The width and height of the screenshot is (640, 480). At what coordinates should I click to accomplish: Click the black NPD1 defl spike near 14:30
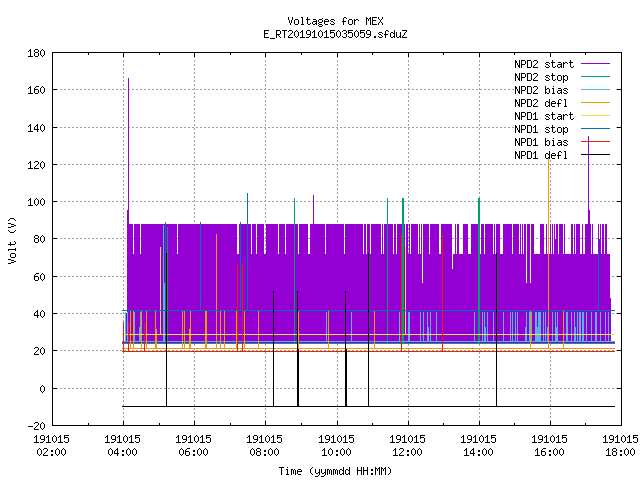pyautogui.click(x=496, y=330)
